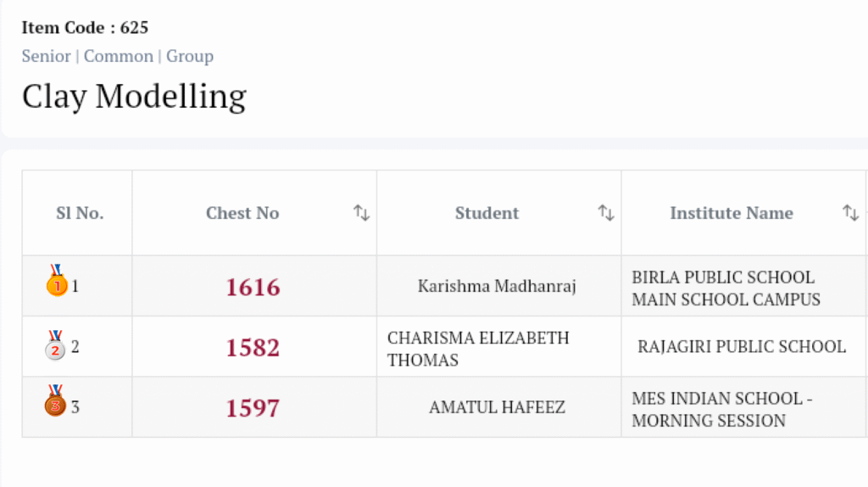The width and height of the screenshot is (868, 487).
Task: Sort by Institute Name arrows icon
Action: [850, 213]
